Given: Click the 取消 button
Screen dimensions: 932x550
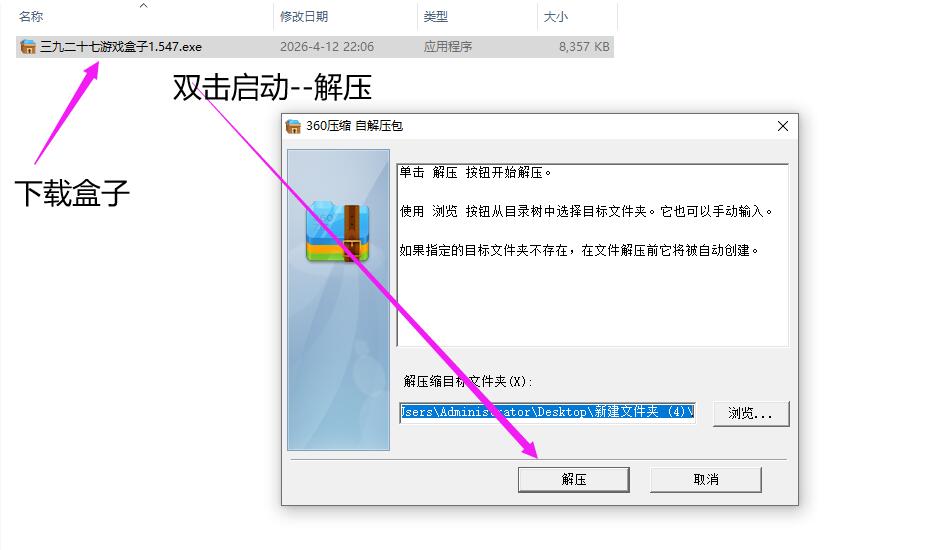Looking at the screenshot, I should tap(706, 479).
